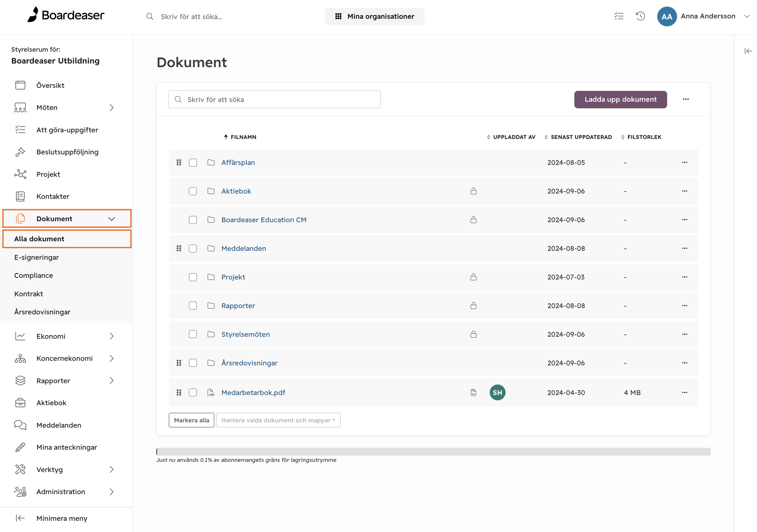Open Medarbetarbok.pdf file link

253,392
